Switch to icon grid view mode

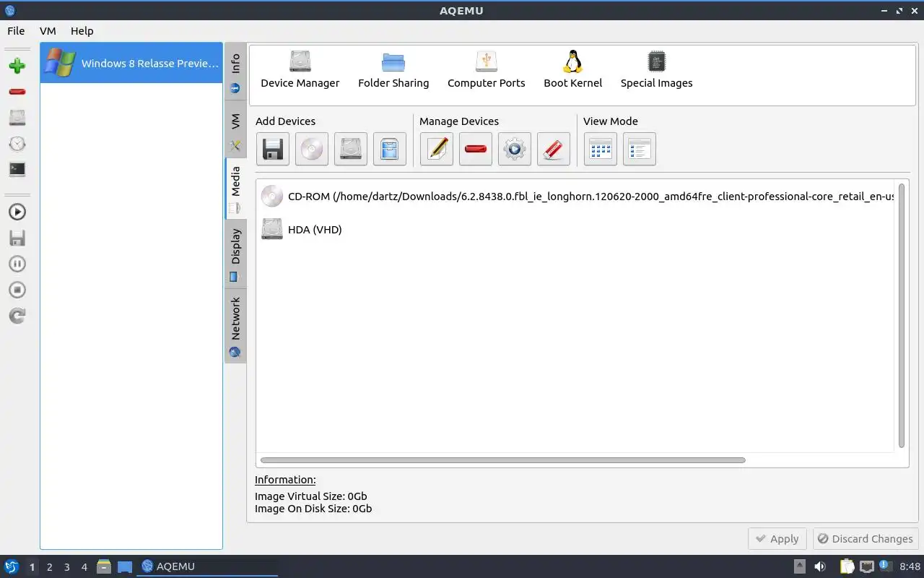601,149
